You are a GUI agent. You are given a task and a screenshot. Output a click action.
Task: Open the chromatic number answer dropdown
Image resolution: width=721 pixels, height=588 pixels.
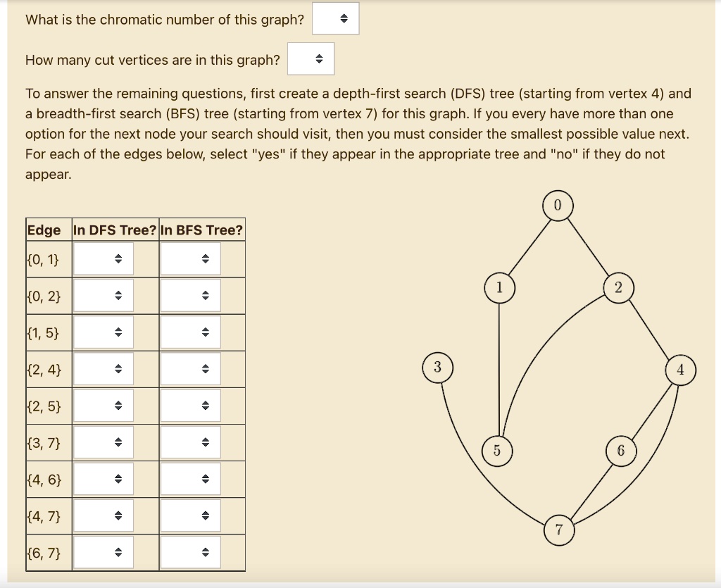(337, 18)
